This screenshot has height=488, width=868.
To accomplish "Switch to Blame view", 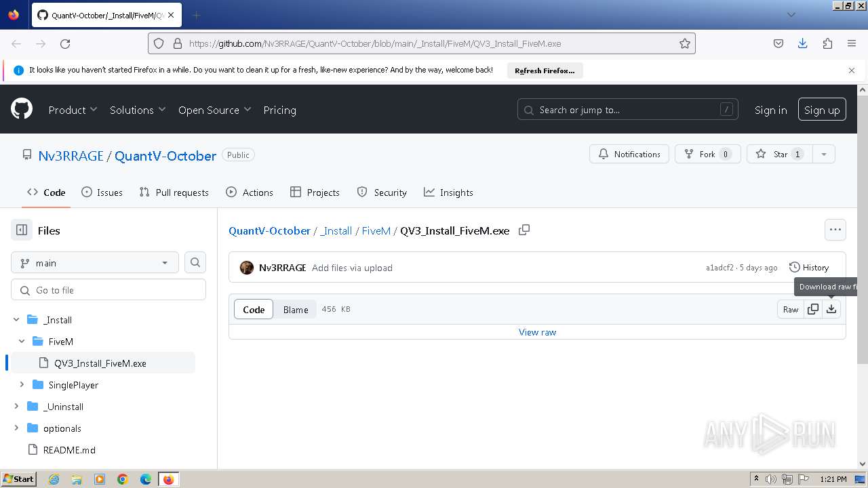I will pyautogui.click(x=296, y=310).
